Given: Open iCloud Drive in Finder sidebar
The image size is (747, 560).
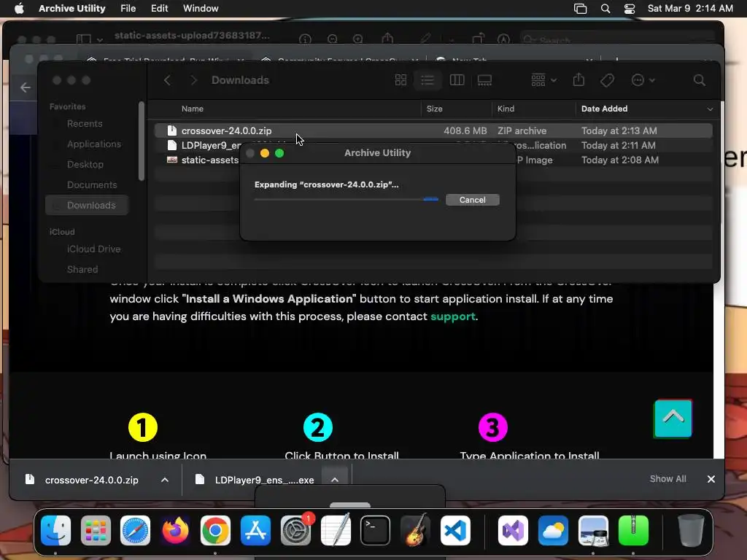Looking at the screenshot, I should pos(93,249).
